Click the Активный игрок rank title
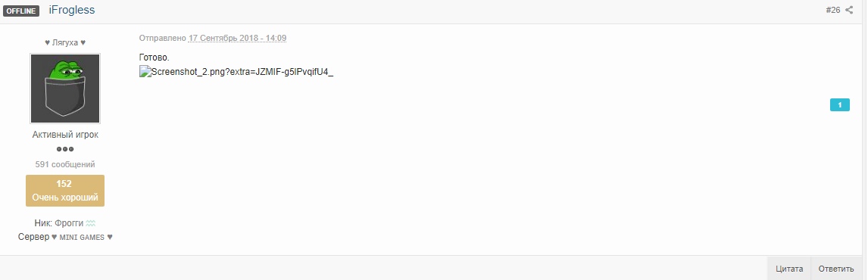The width and height of the screenshot is (868, 280). point(65,135)
